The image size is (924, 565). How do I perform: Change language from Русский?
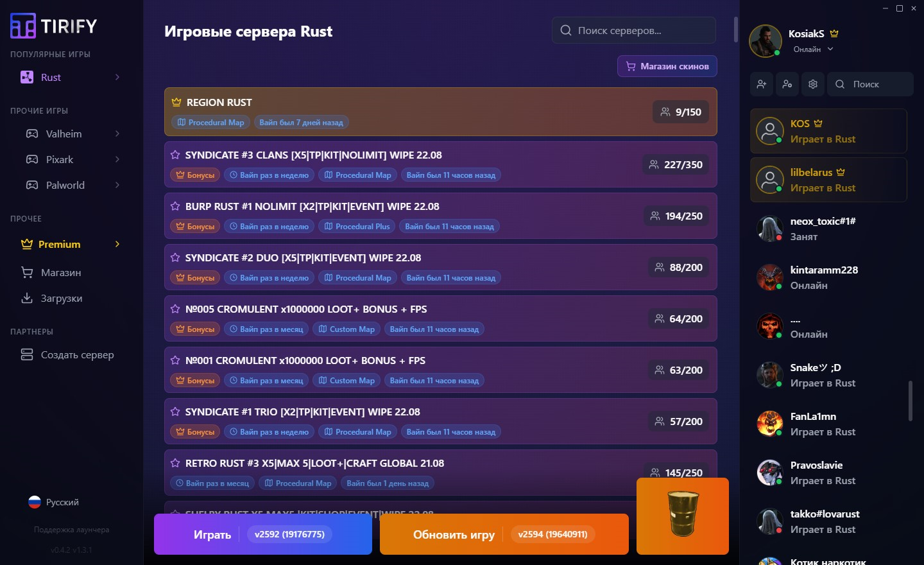(54, 502)
